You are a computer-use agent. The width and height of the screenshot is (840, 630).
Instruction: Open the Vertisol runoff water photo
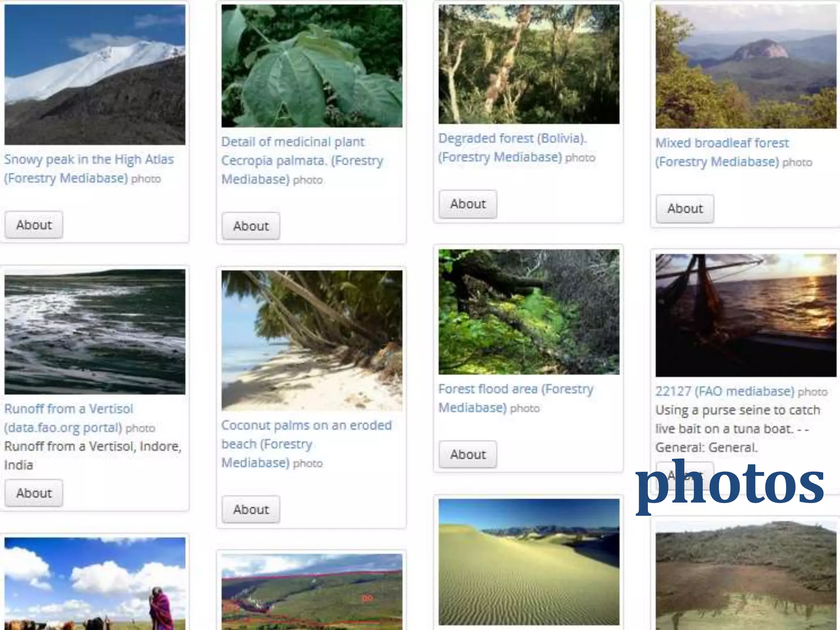[95, 331]
